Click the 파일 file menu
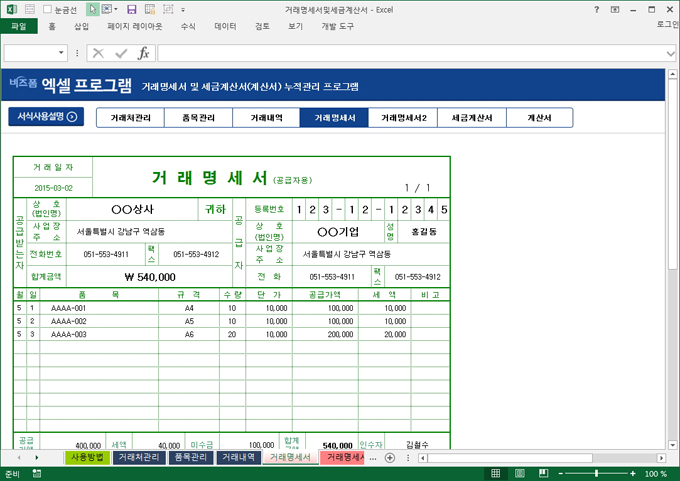 pyautogui.click(x=19, y=27)
